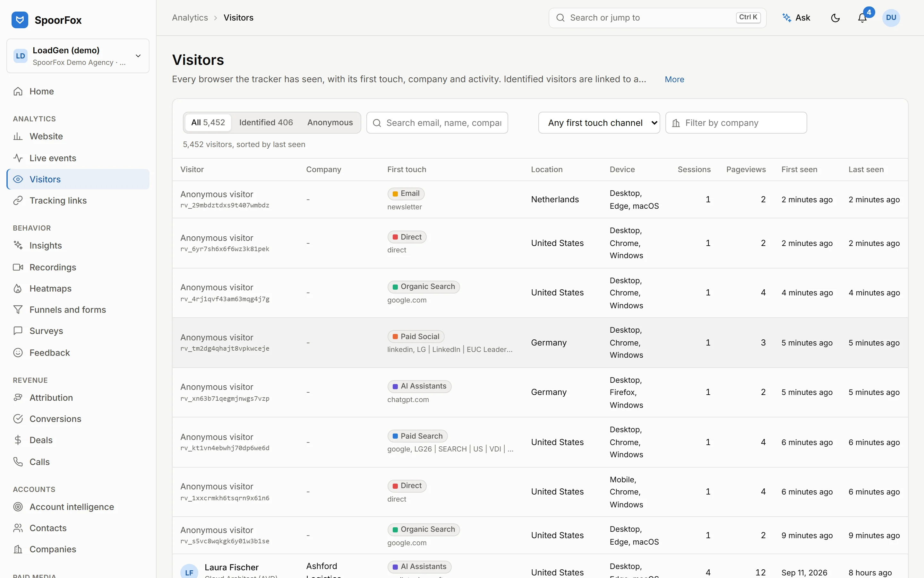Viewport: 924px width, 578px height.
Task: Open Tracking links page
Action: click(x=78, y=201)
